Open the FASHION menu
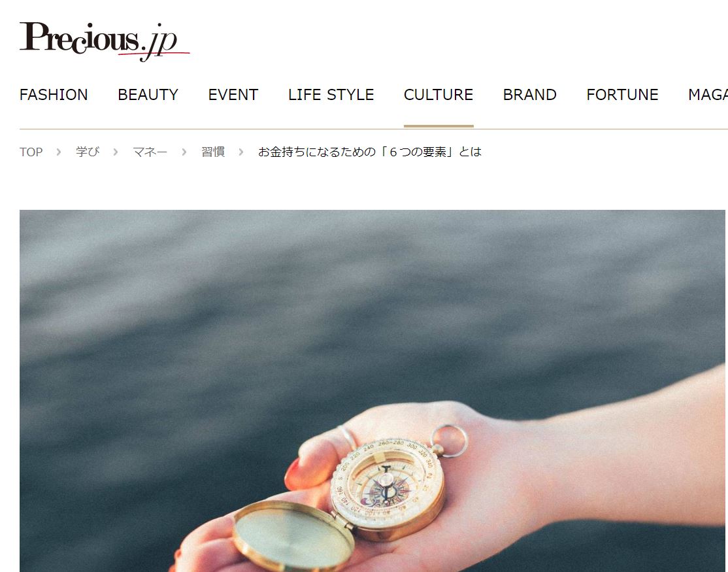 (x=54, y=95)
